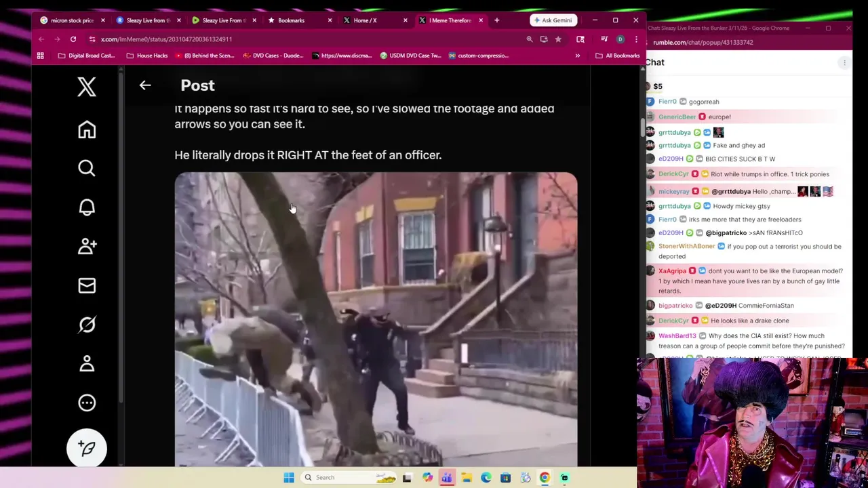This screenshot has height=488, width=868.
Task: Click mention @bigpatricko in chat
Action: [726, 233]
